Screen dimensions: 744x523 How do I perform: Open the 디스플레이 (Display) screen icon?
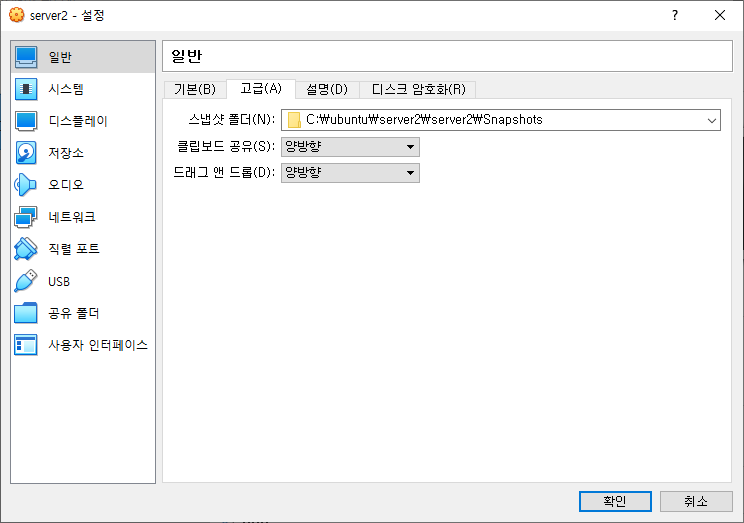[26, 121]
